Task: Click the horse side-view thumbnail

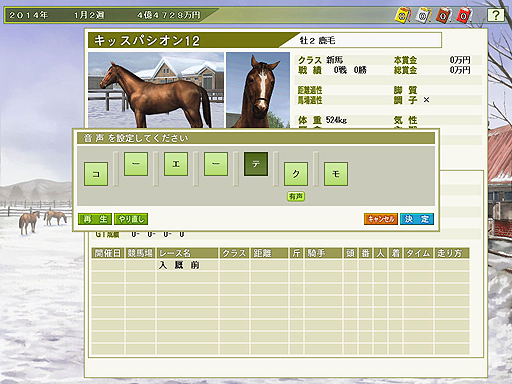Action: 156,90
